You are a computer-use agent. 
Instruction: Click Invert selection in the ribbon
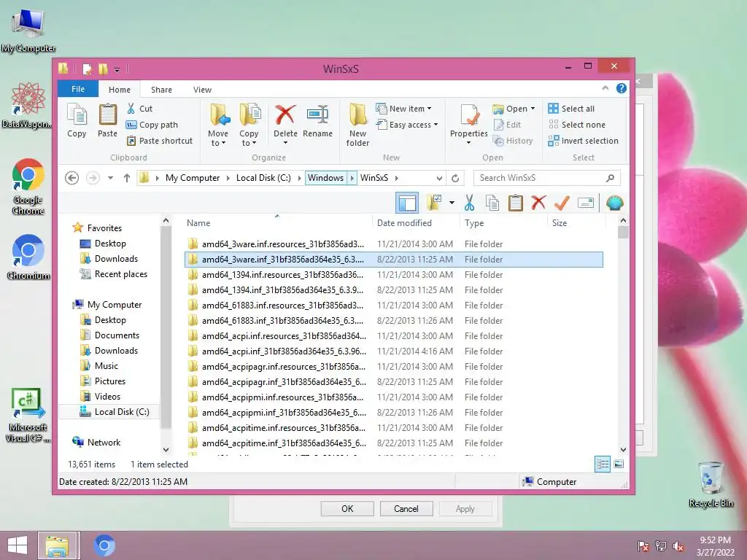coord(584,141)
